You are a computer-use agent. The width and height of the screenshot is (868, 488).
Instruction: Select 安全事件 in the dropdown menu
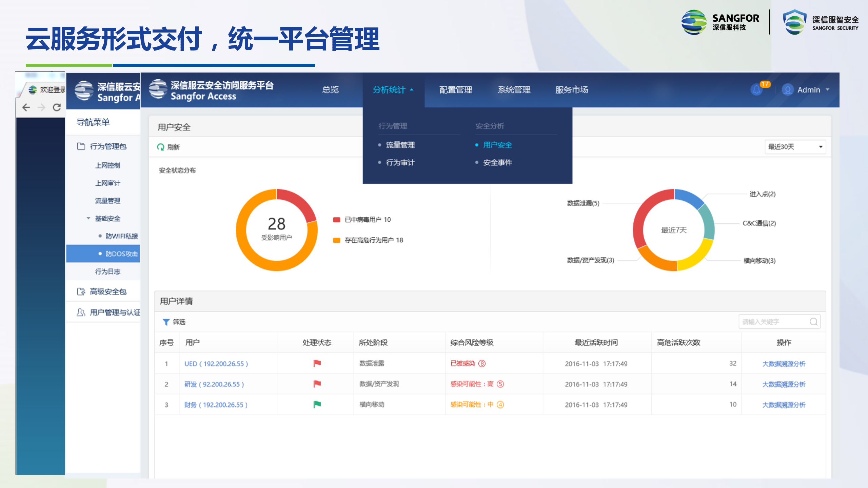(x=497, y=163)
